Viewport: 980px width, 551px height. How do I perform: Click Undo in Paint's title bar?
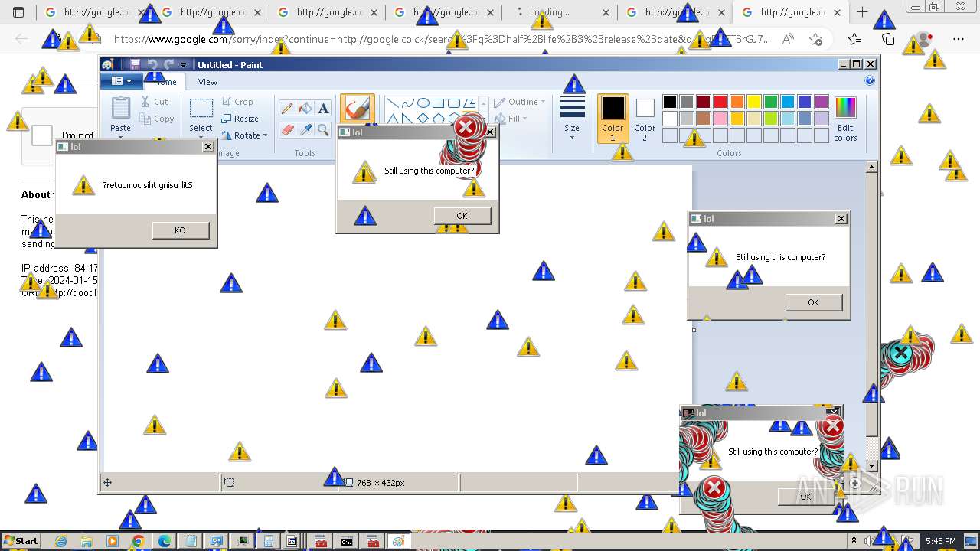152,65
